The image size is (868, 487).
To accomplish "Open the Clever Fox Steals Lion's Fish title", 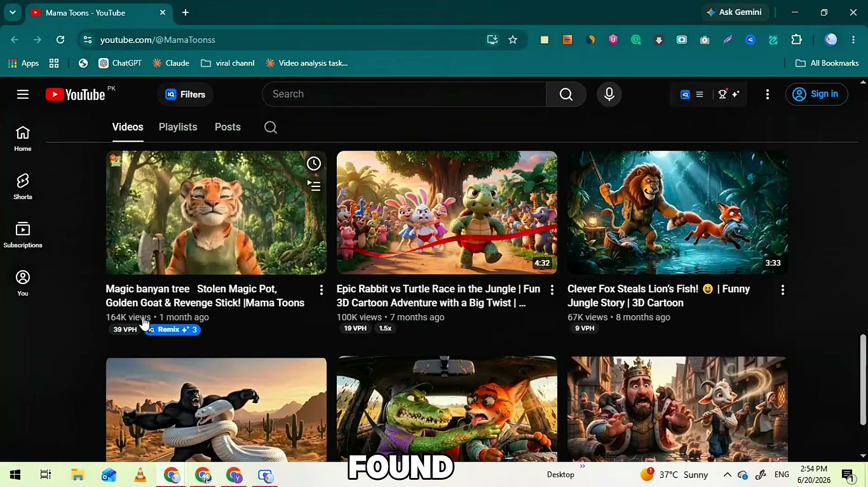I will [x=659, y=296].
